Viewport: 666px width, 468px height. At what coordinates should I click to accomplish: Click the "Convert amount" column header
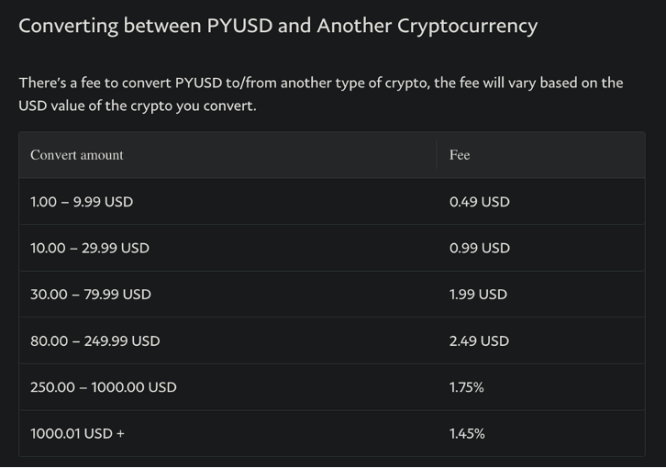pyautogui.click(x=77, y=155)
